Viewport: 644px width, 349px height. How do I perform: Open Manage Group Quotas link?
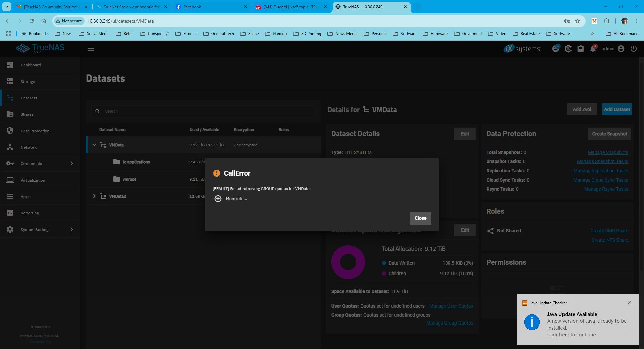click(x=449, y=323)
